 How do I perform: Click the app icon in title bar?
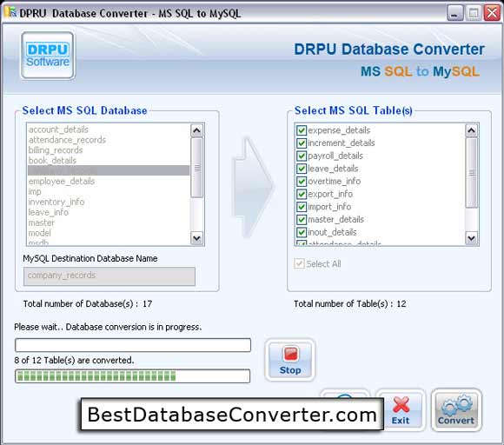coord(10,12)
